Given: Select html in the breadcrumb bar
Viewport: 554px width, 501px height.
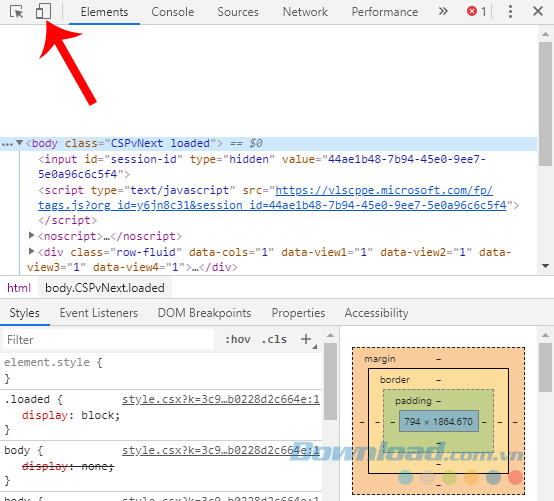Looking at the screenshot, I should tap(19, 288).
